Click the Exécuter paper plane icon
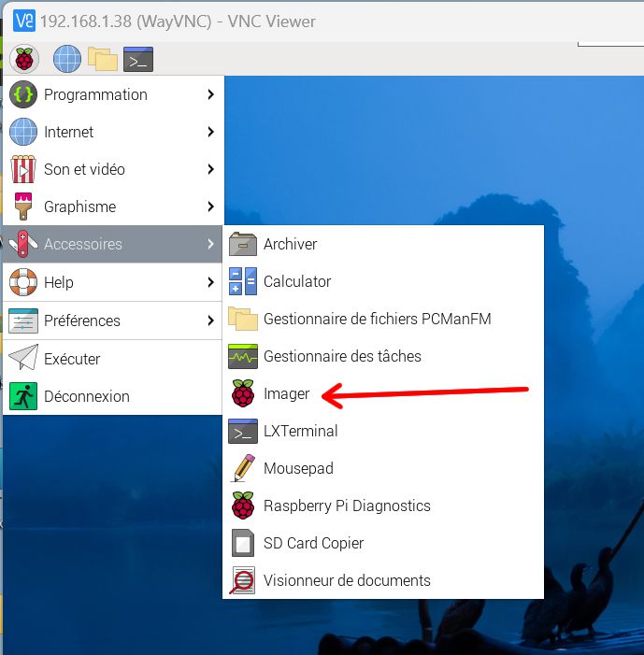The image size is (644, 655). point(23,358)
